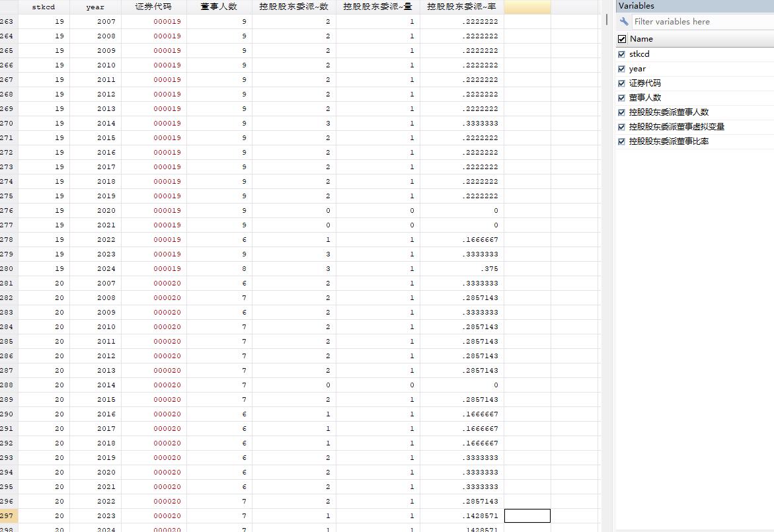Screen dimensions: 774x532
Task: Select the 证券代码 column header
Action: click(x=153, y=7)
